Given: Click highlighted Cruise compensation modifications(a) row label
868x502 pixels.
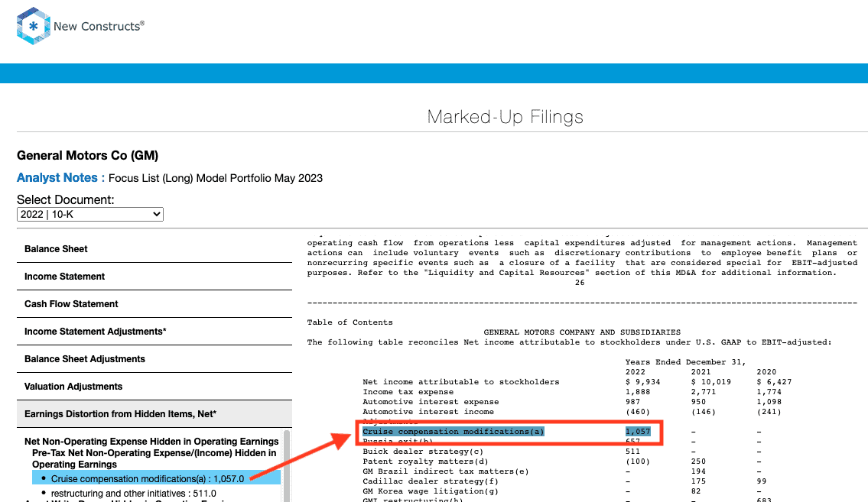Looking at the screenshot, I should [454, 431].
